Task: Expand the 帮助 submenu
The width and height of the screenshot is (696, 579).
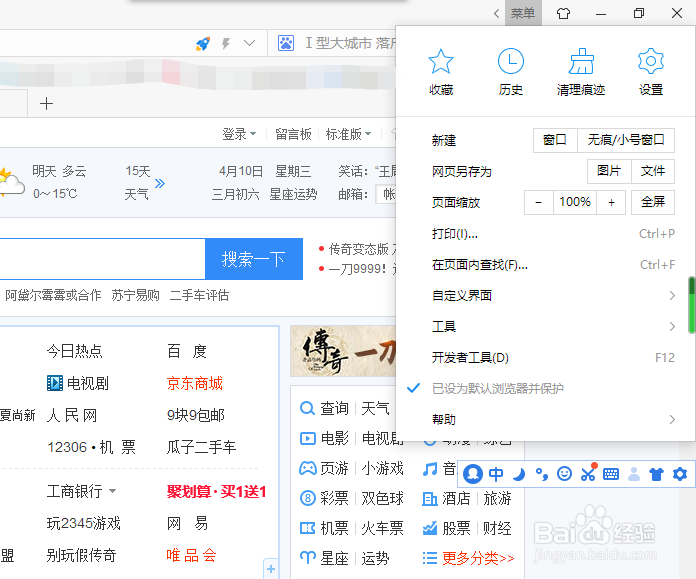Action: (546, 420)
